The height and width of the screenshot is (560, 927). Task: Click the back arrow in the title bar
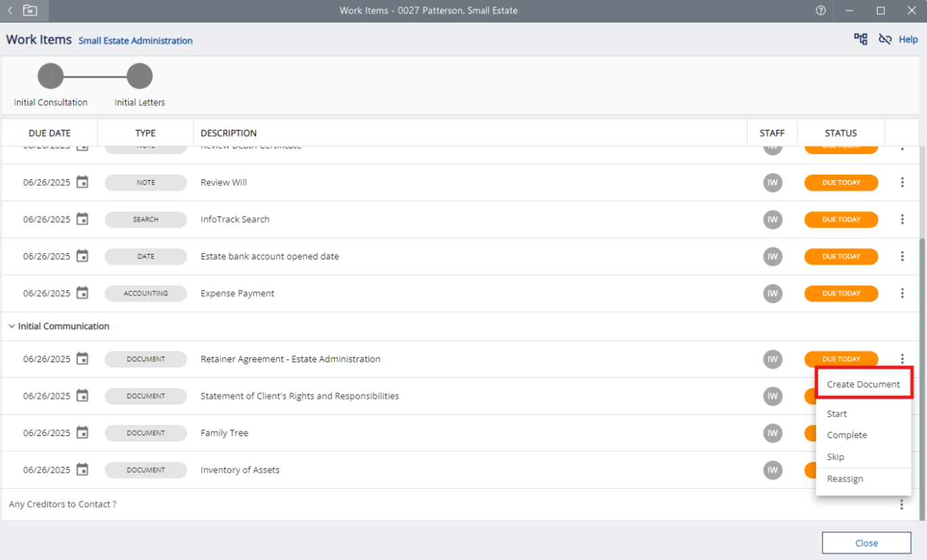pyautogui.click(x=10, y=11)
